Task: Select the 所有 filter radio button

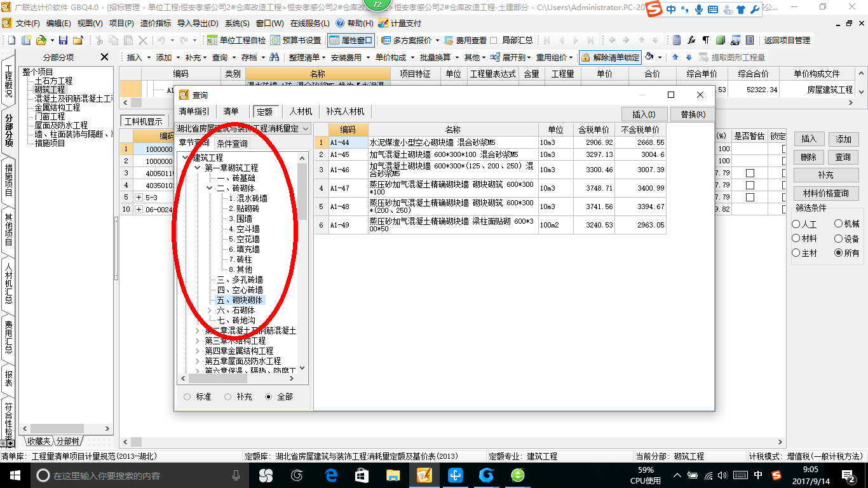Action: pyautogui.click(x=839, y=253)
